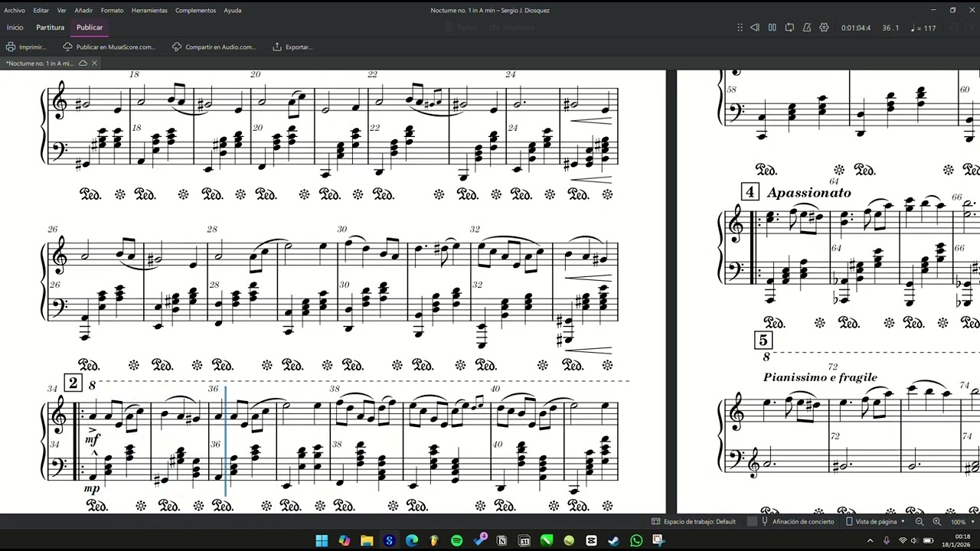This screenshot has width=980, height=551.
Task: Select the Nocturne no. 1 document tab
Action: pos(51,63)
